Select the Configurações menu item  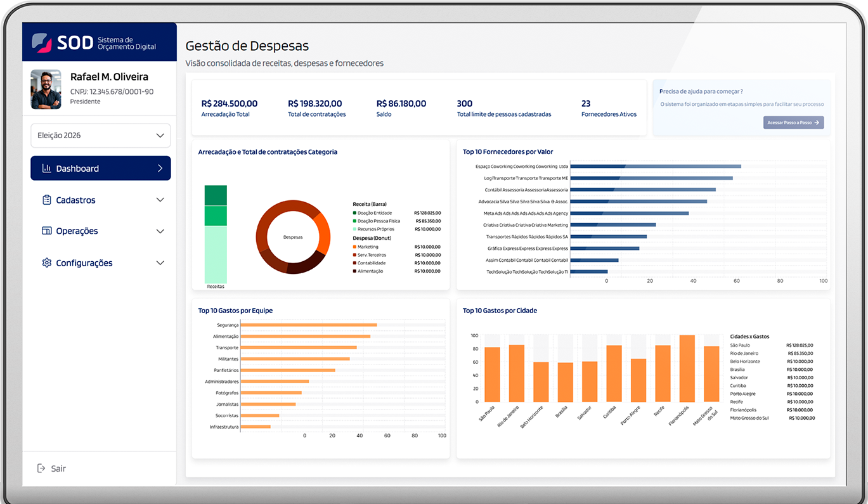[x=101, y=262]
